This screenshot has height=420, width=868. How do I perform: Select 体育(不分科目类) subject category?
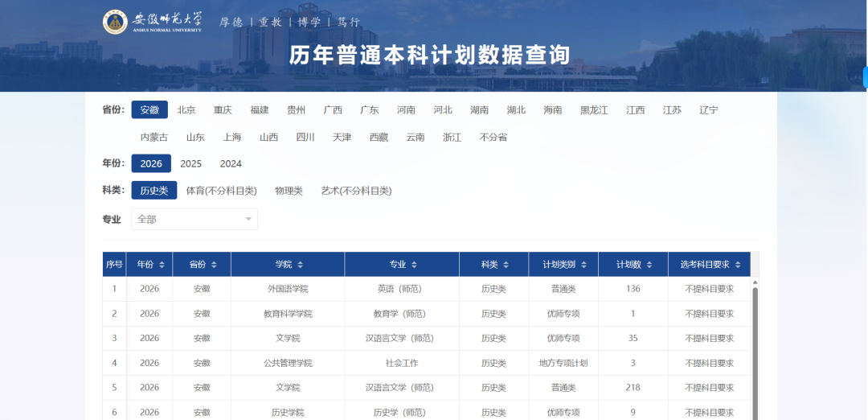tap(222, 191)
